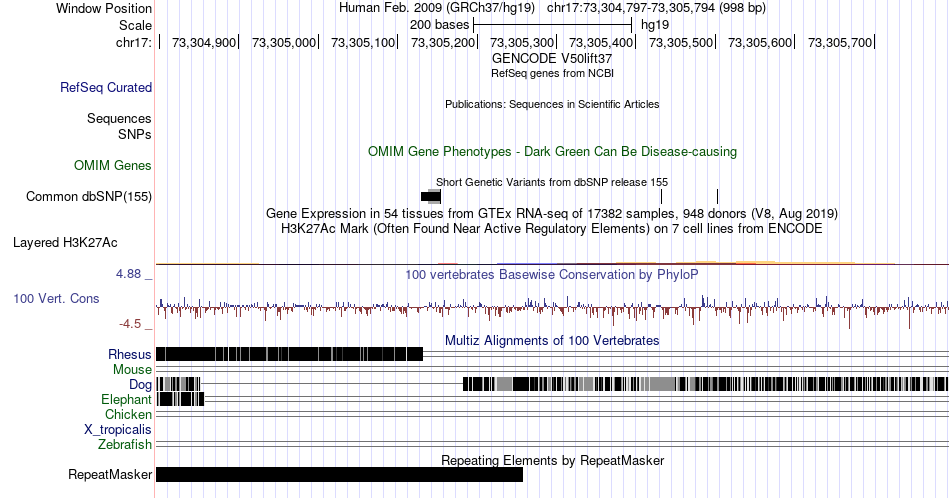Image resolution: width=950 pixels, height=498 pixels.
Task: Select the Common dbSNP(155) track label
Action: (88, 196)
